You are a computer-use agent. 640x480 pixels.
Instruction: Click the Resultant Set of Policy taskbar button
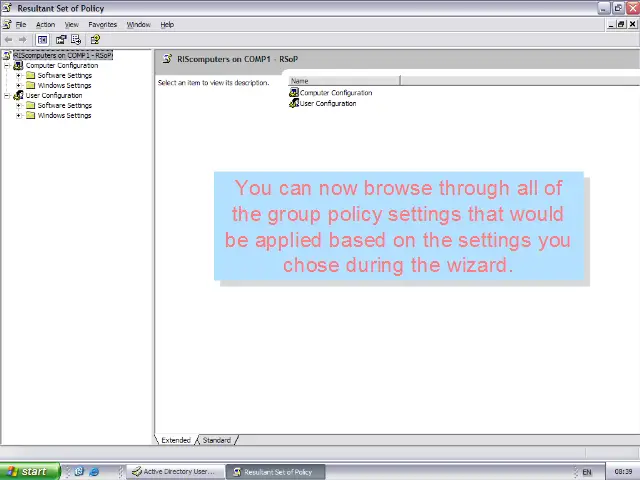276,471
